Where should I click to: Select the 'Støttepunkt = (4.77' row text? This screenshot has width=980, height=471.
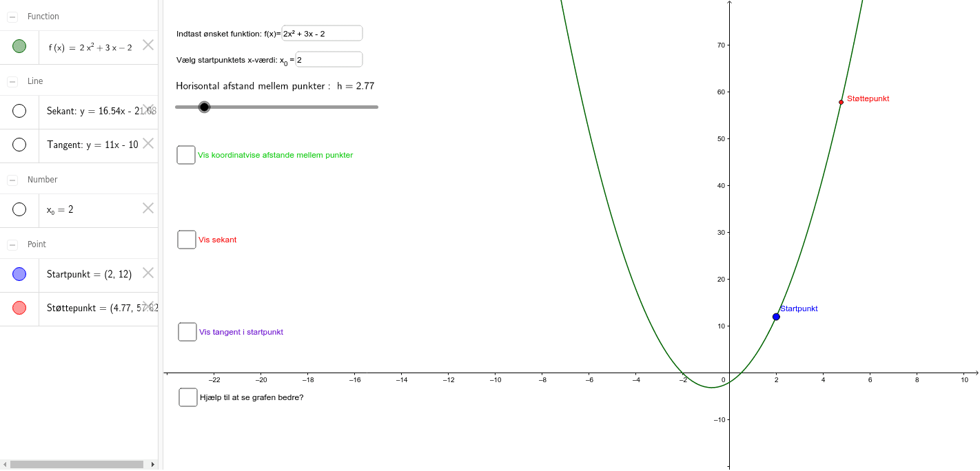pos(102,308)
